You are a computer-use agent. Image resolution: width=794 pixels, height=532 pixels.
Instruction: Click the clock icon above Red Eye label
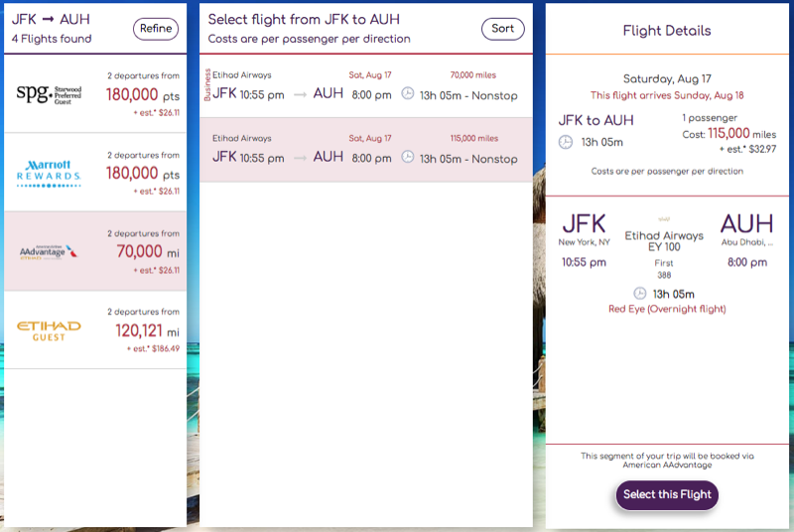[640, 294]
